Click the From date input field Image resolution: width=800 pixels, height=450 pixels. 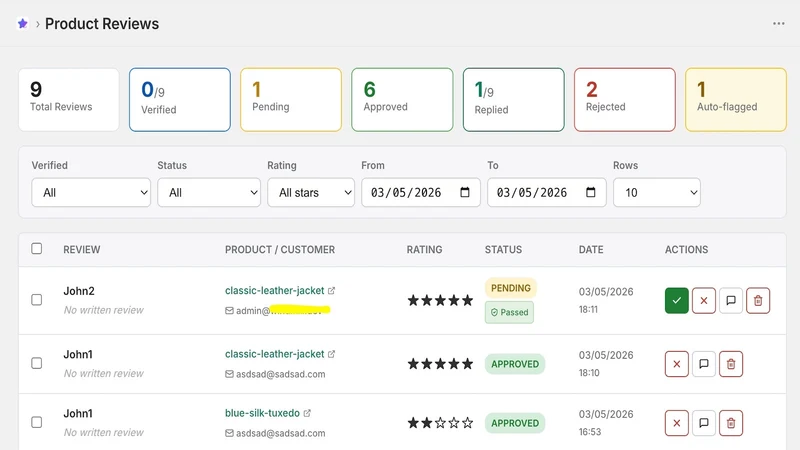pyautogui.click(x=421, y=192)
